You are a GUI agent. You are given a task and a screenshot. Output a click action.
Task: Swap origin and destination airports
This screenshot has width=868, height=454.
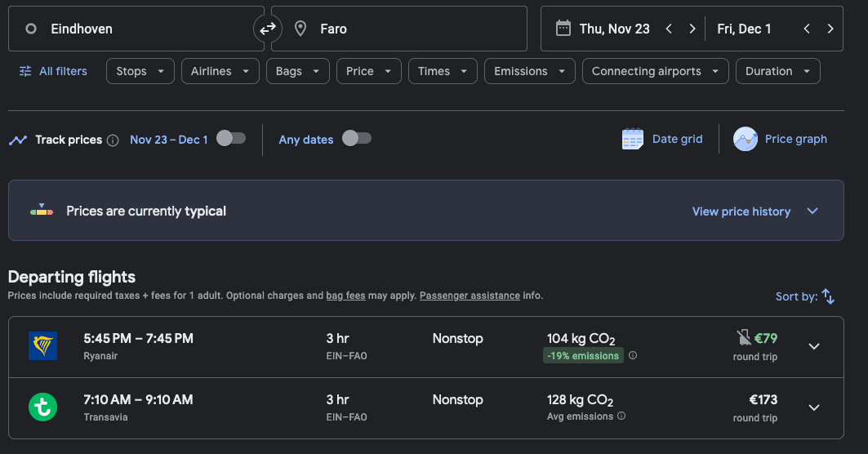coord(268,29)
